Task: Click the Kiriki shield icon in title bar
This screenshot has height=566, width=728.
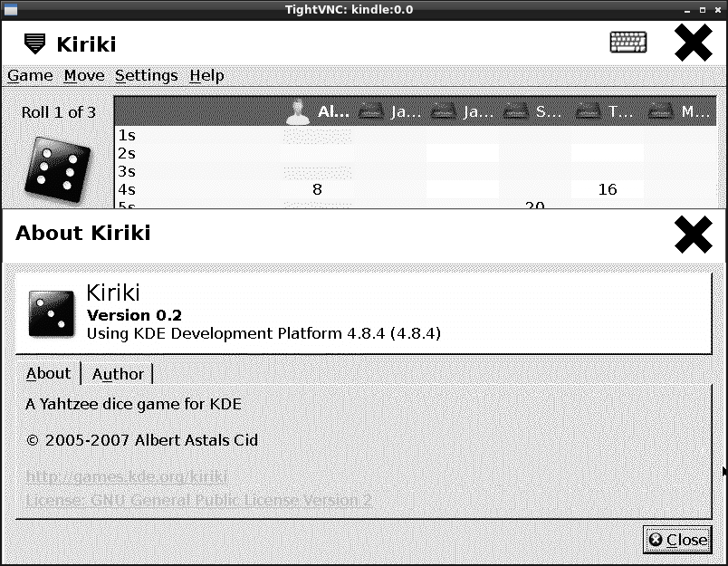Action: pos(34,43)
